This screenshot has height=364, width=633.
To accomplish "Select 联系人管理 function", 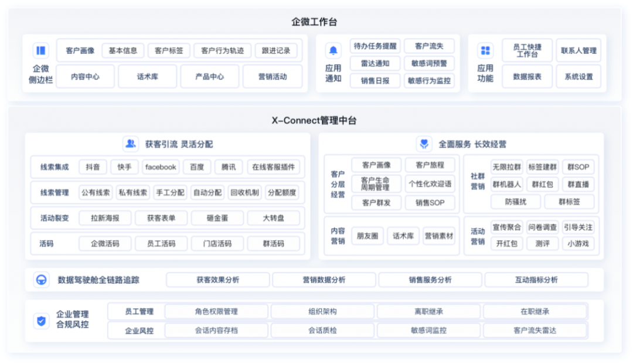I will pyautogui.click(x=578, y=50).
